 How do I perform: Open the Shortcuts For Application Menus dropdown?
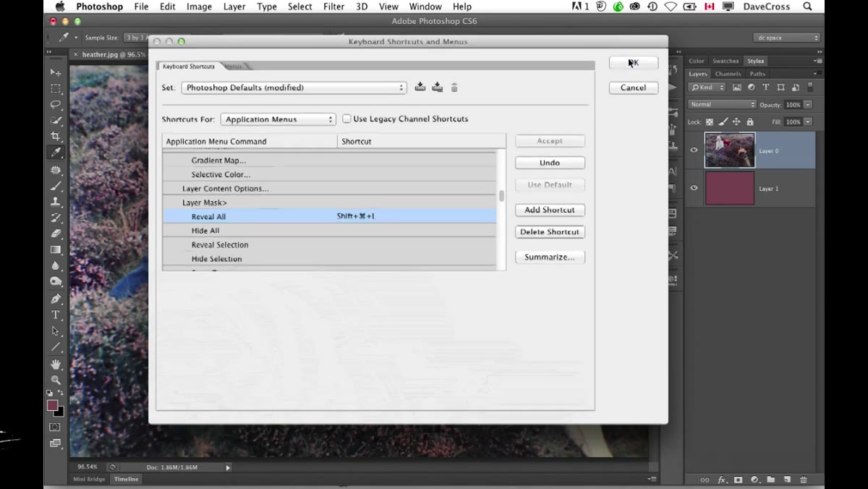coord(278,119)
